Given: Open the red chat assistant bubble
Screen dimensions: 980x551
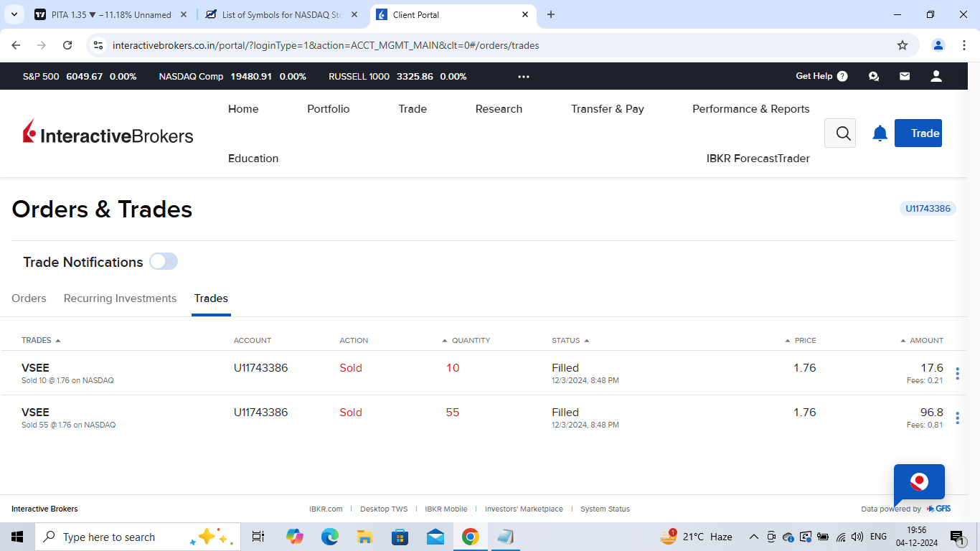Looking at the screenshot, I should pyautogui.click(x=919, y=482).
